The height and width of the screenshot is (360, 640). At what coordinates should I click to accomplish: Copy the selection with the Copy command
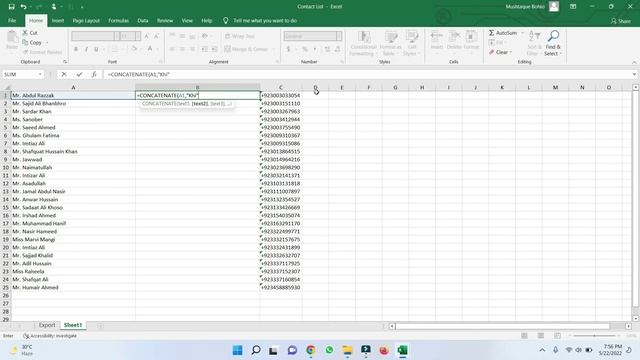[32, 42]
